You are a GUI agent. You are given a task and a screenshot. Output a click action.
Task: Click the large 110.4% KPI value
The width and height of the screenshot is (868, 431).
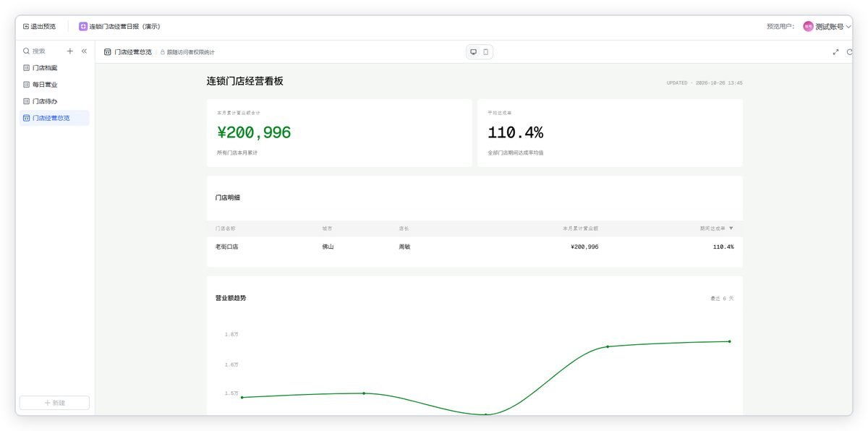(515, 132)
